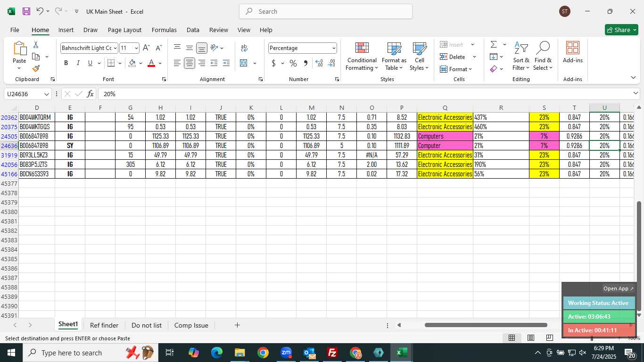Open Conditional Formatting menu

362,56
